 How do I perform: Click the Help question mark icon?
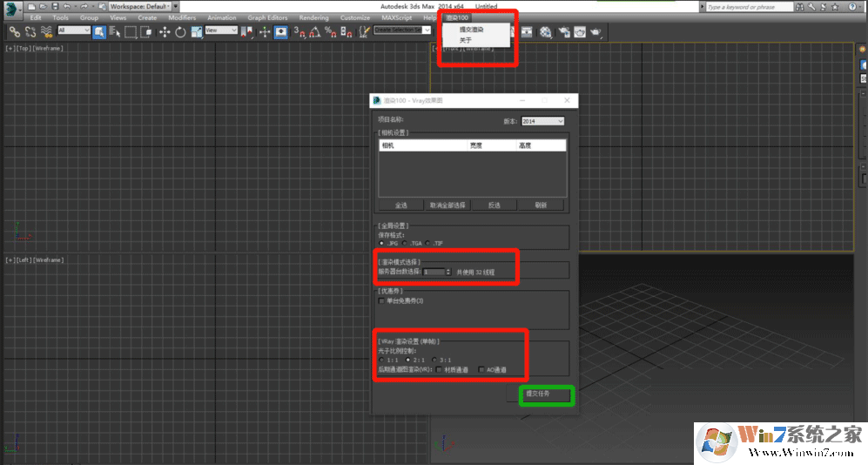point(852,7)
